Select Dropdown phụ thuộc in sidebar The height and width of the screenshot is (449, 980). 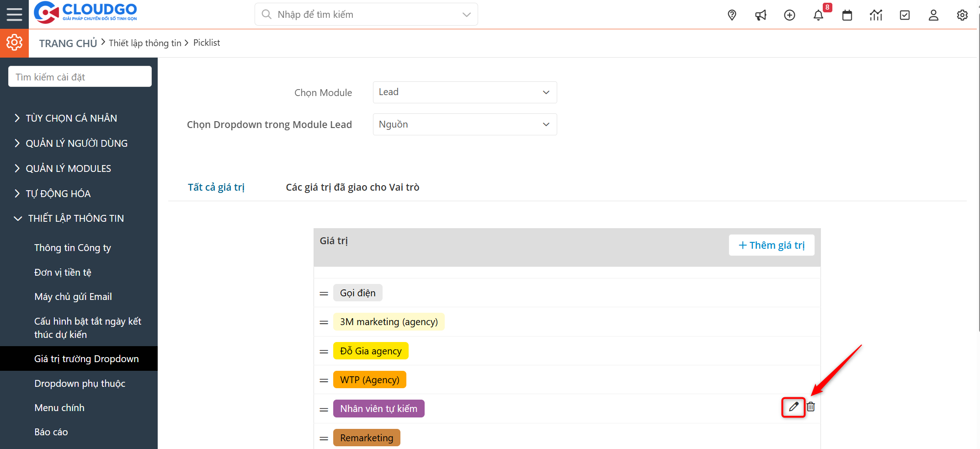coord(80,384)
